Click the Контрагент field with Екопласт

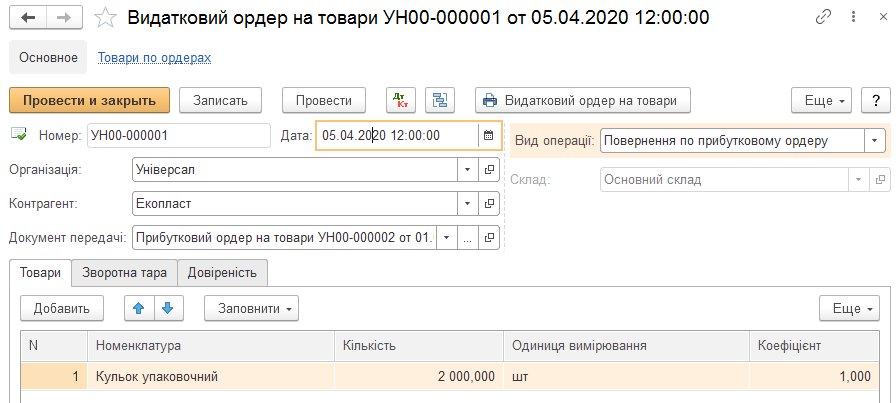click(295, 204)
